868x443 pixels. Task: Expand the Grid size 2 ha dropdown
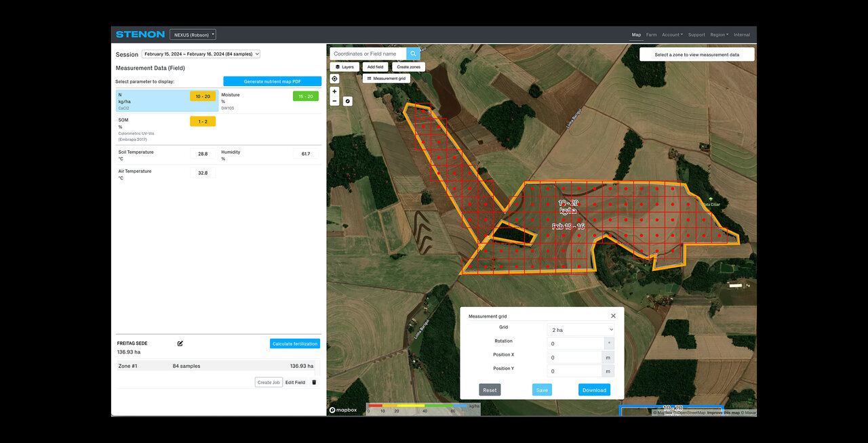pyautogui.click(x=582, y=330)
